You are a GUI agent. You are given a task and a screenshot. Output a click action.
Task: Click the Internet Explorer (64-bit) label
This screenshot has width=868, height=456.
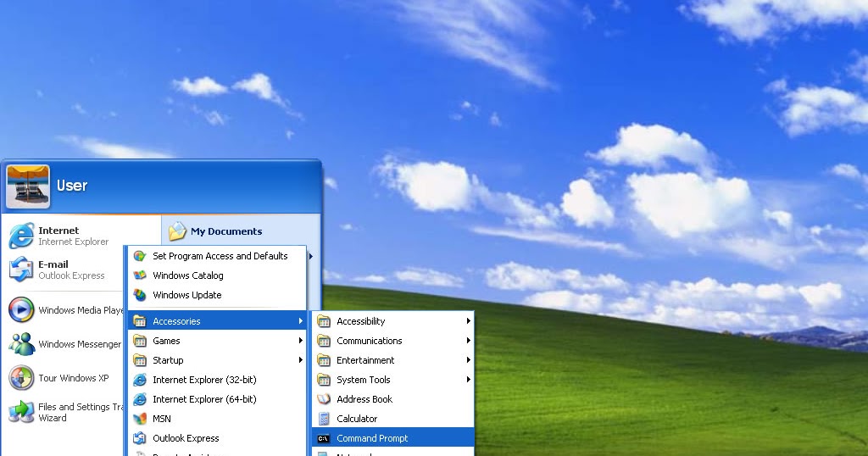204,399
